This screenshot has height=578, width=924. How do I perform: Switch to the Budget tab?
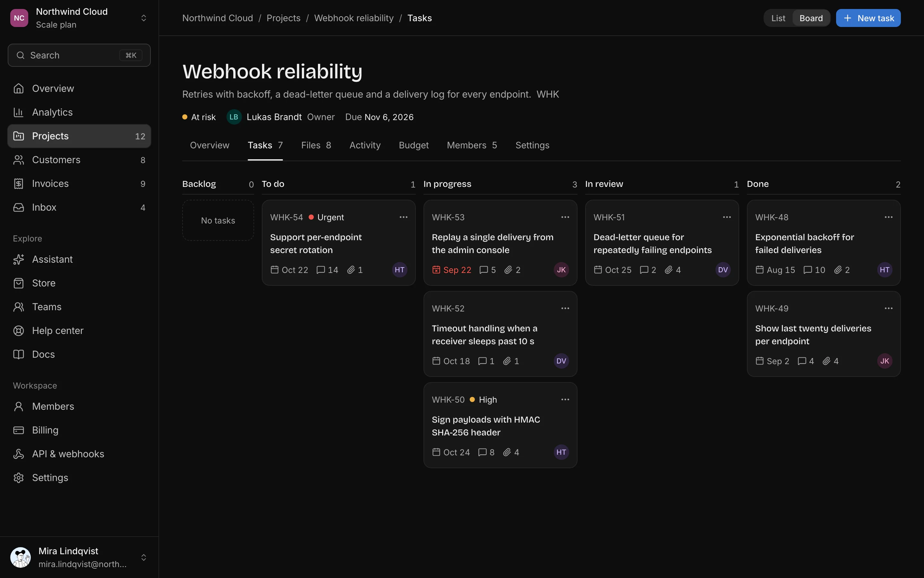[x=414, y=145]
